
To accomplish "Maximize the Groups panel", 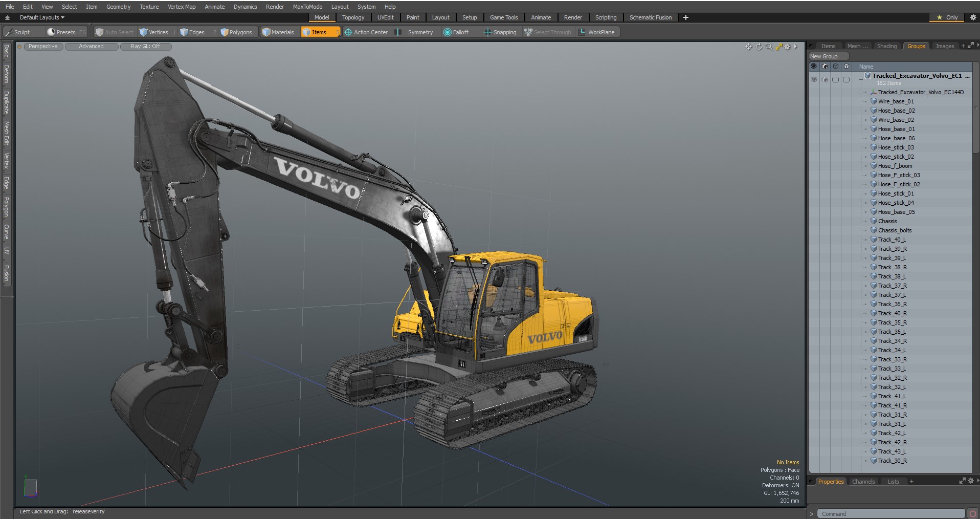I will [x=970, y=46].
